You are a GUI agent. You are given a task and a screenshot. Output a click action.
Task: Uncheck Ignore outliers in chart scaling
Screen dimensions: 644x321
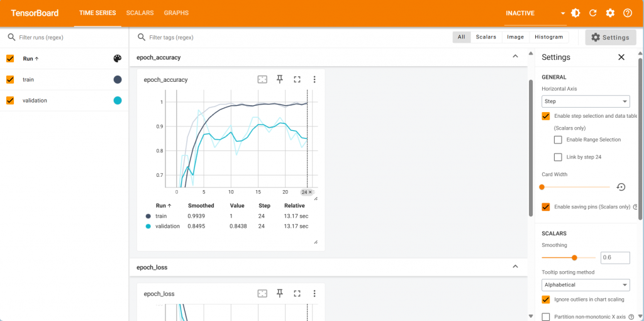click(x=546, y=299)
